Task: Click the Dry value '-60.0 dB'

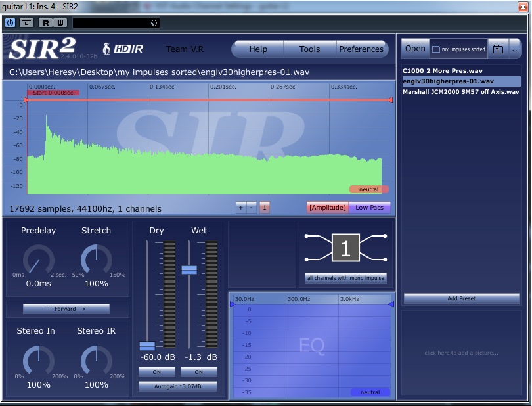Action: (158, 357)
